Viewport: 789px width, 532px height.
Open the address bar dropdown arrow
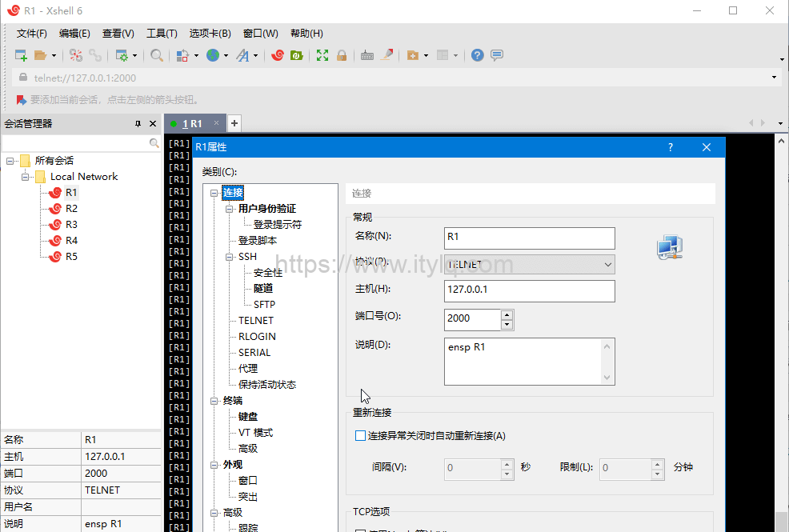(x=773, y=77)
